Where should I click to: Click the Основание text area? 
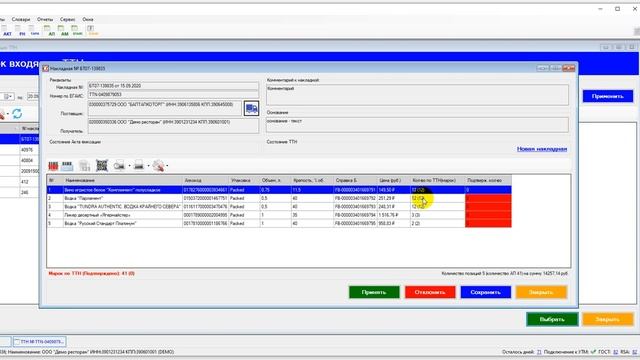(417, 125)
